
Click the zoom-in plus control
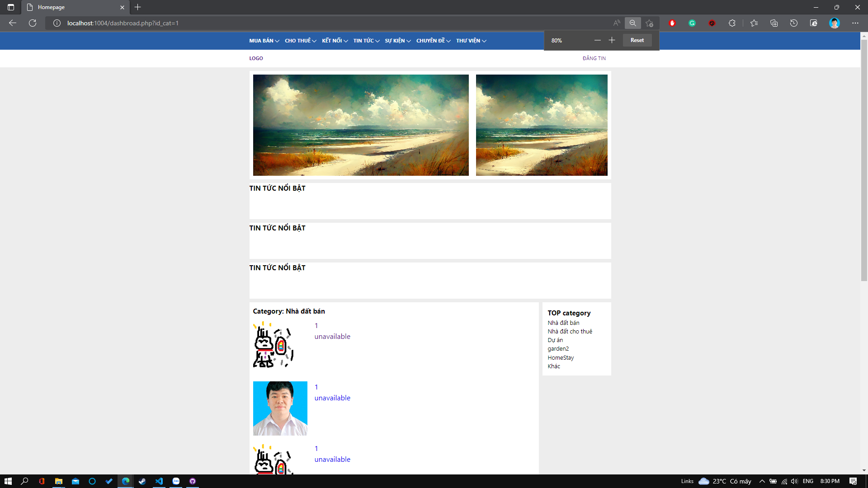tap(612, 40)
